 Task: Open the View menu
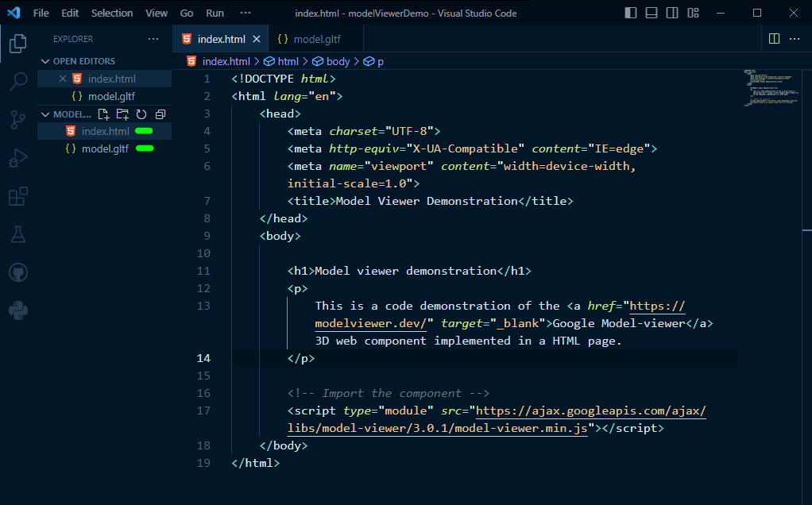point(157,13)
